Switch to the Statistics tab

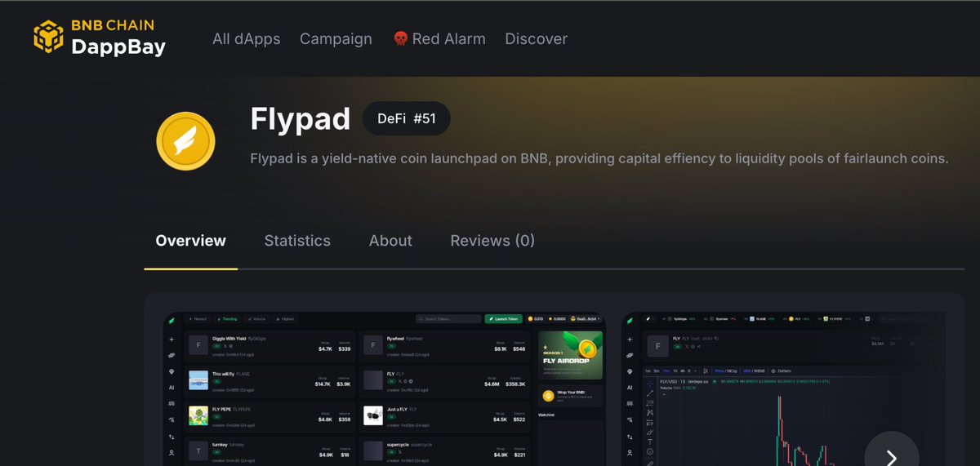point(297,241)
